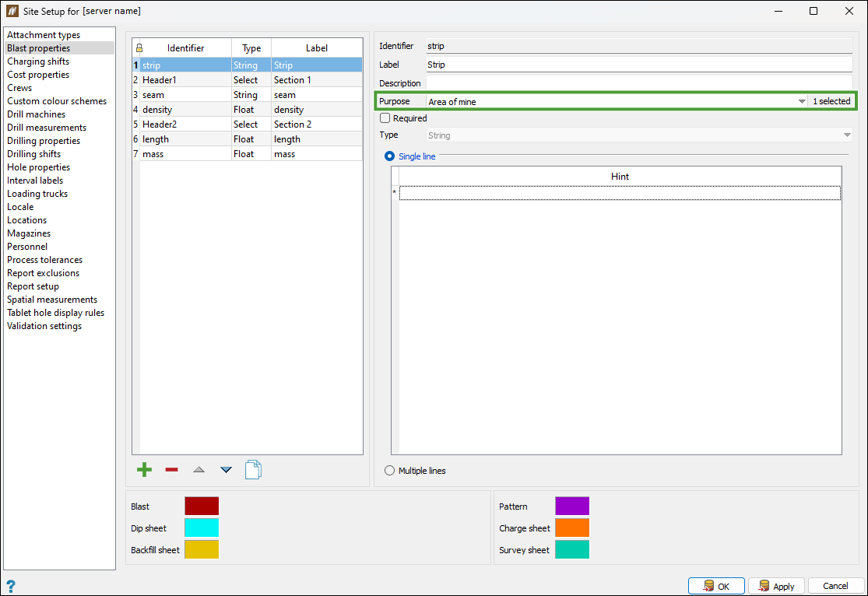Viewport: 868px width, 596px height.
Task: Choose the Multiple lines radio option
Action: 390,471
